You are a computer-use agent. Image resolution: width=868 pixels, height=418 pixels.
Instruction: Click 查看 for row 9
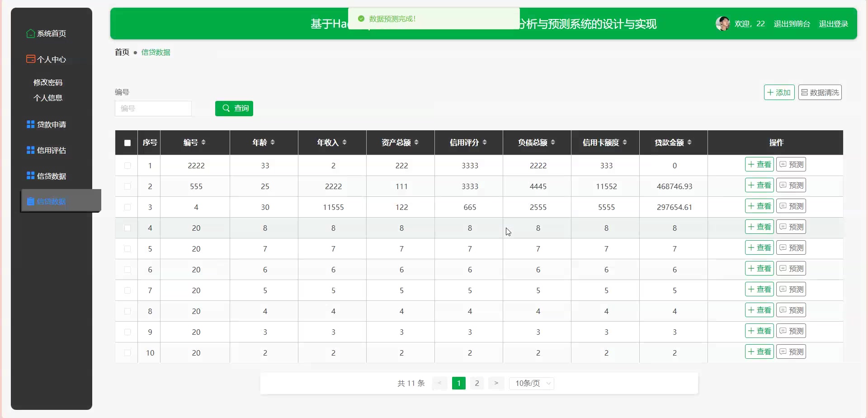coord(759,331)
